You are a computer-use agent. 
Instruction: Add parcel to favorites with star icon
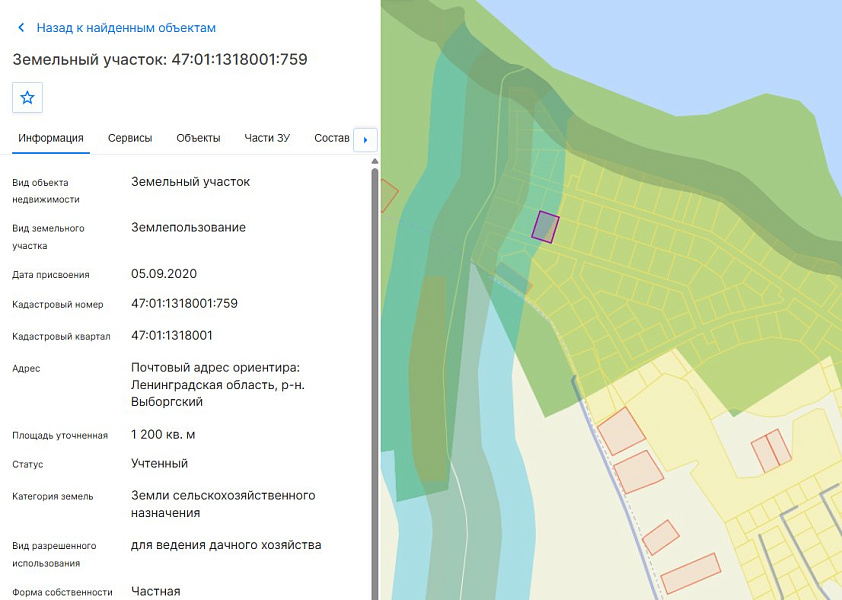pyautogui.click(x=27, y=97)
